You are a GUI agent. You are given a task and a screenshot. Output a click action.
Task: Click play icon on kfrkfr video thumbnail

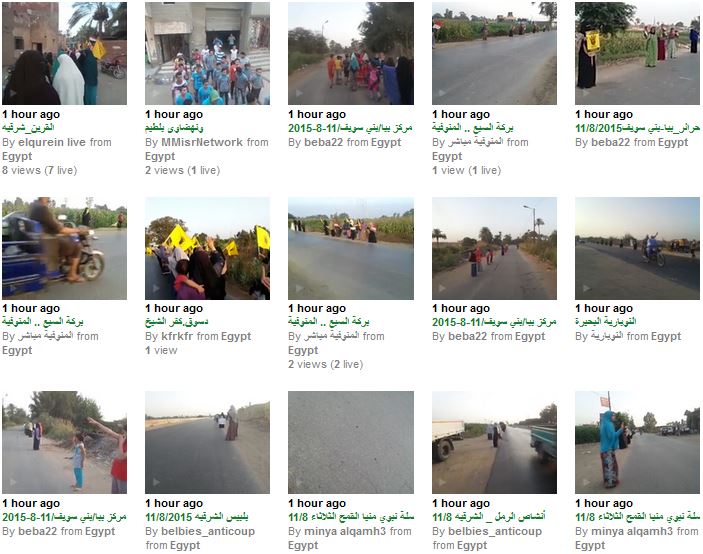point(156,288)
